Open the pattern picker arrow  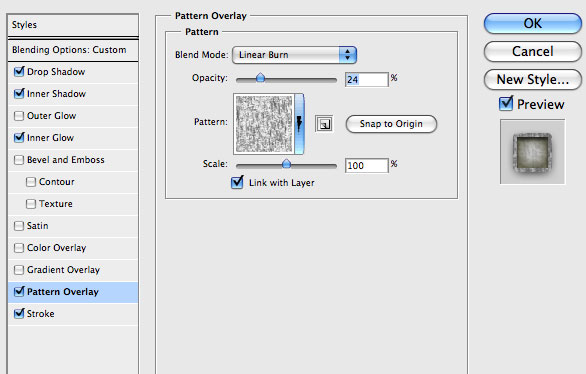[x=299, y=124]
